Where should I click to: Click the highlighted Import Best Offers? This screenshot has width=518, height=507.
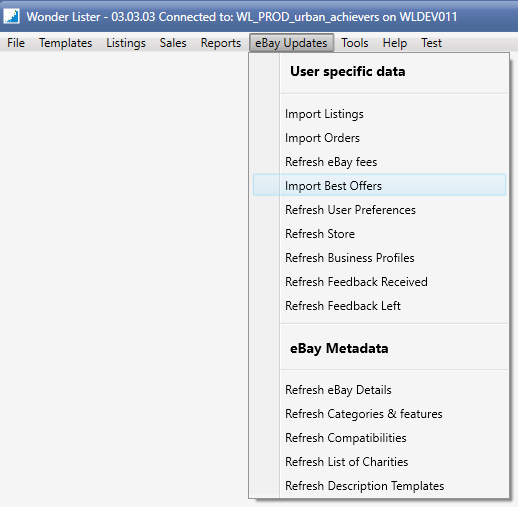379,185
